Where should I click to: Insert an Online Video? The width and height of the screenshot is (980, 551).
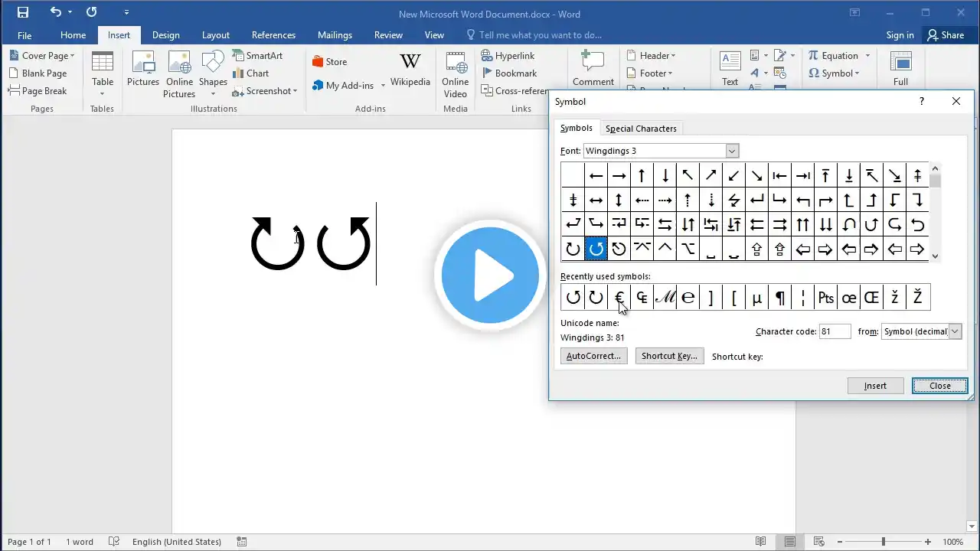(x=456, y=76)
